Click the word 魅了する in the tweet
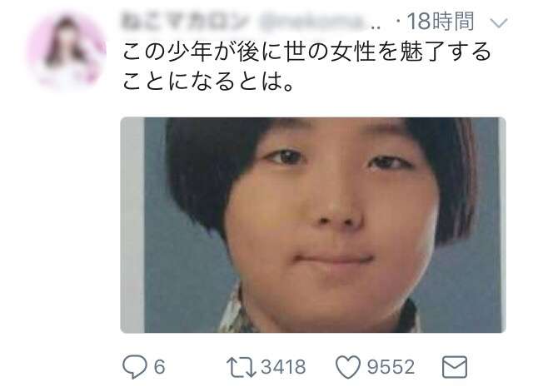 446,52
